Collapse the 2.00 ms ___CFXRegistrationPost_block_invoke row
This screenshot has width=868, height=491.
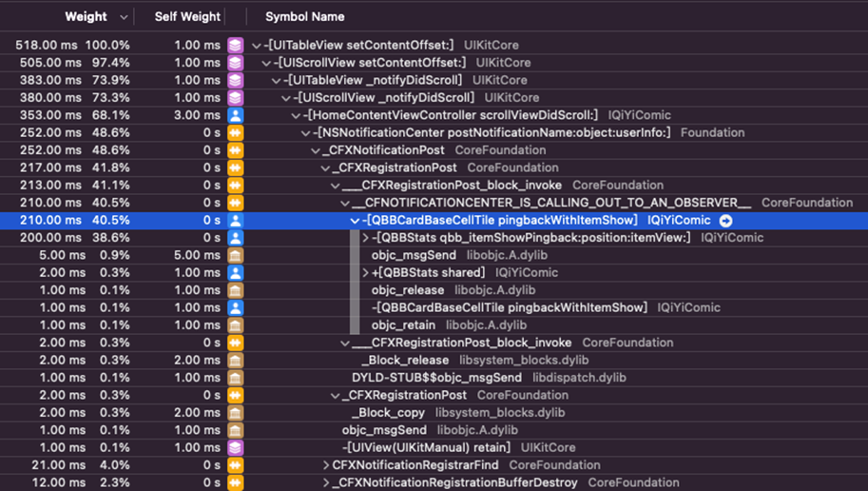[345, 344]
